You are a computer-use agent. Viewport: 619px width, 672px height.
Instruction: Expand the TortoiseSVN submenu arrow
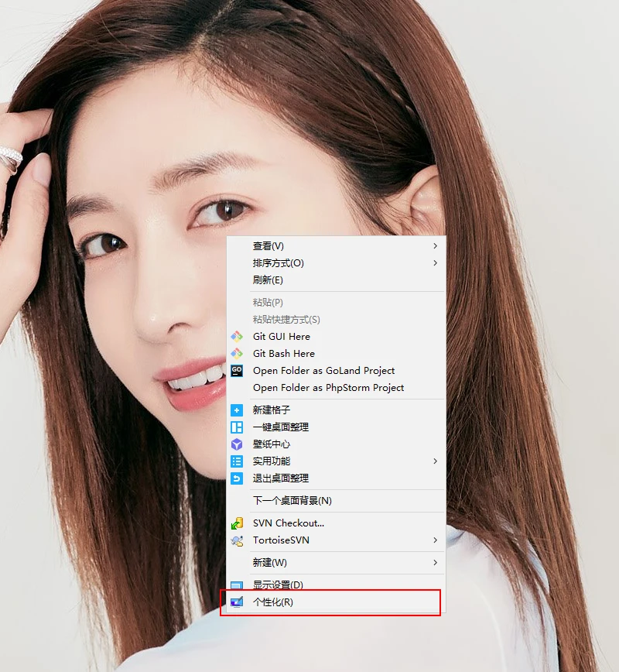[435, 540]
